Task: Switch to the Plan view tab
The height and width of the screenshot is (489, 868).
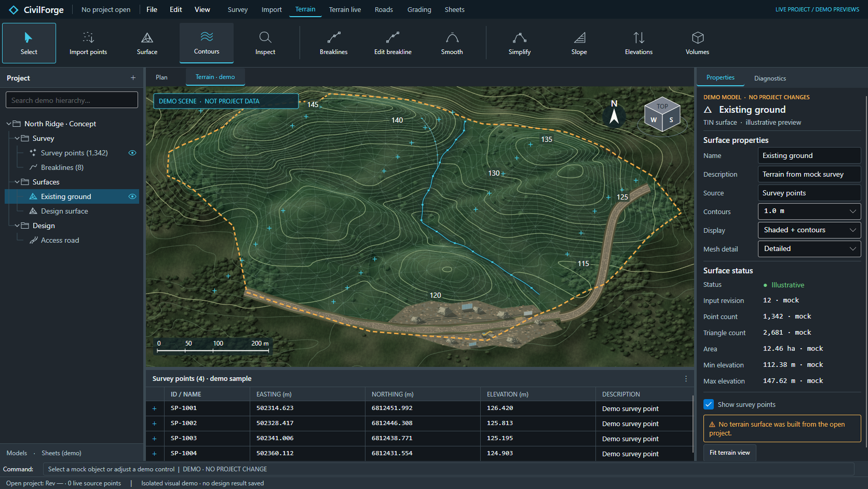Action: point(161,77)
